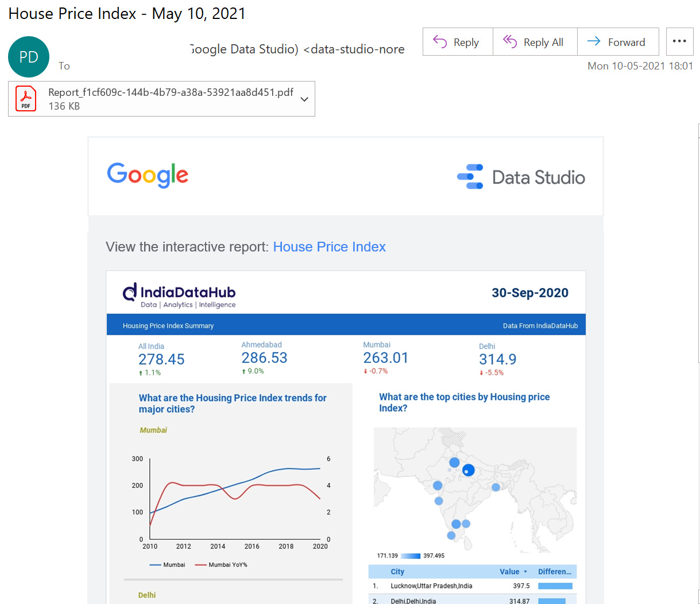700x604 pixels.
Task: Open the PDF report attachment
Action: coord(161,99)
